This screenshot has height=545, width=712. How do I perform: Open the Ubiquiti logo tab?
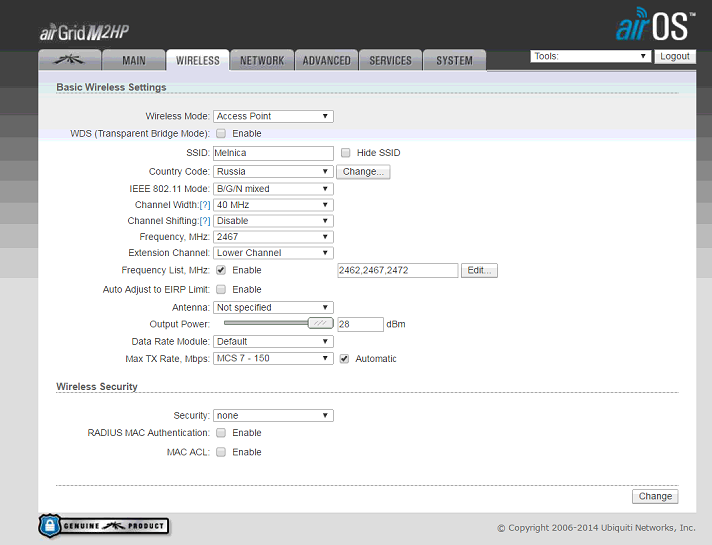click(x=69, y=60)
